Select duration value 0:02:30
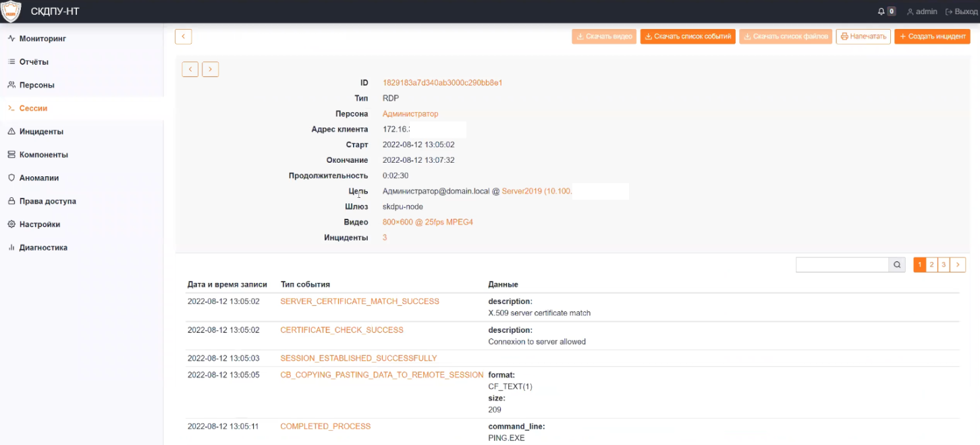Screen dimensions: 980x445 pyautogui.click(x=396, y=176)
